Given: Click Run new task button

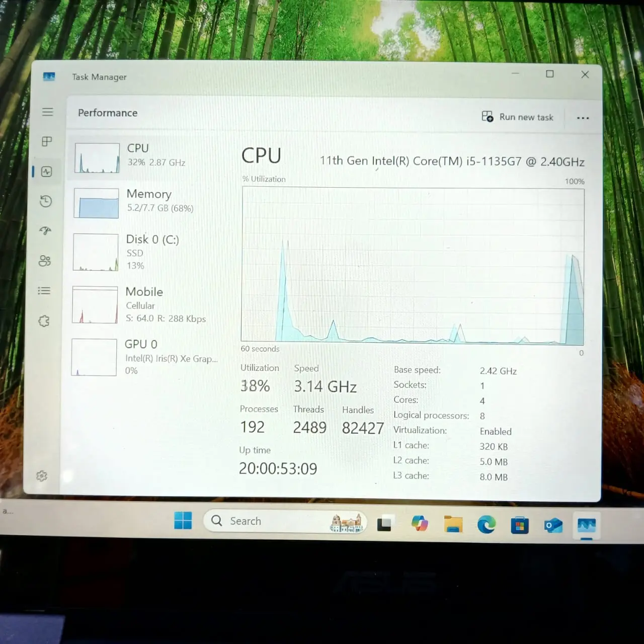Looking at the screenshot, I should (x=518, y=117).
